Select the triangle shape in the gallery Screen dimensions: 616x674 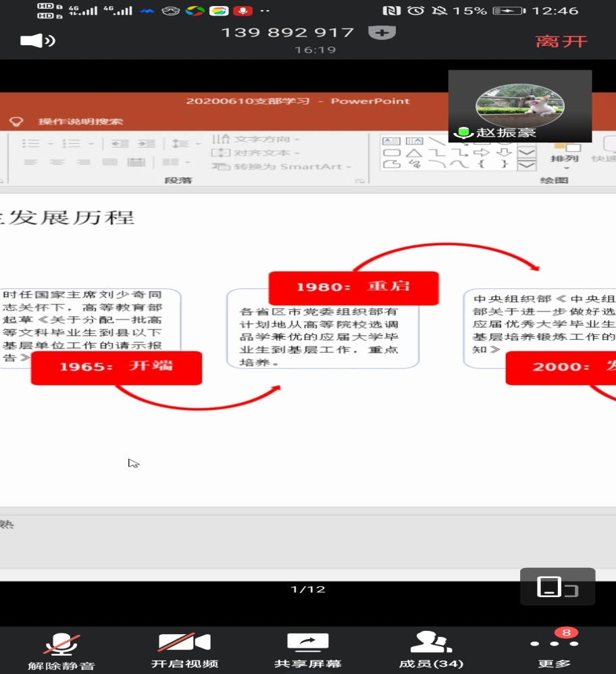413,153
